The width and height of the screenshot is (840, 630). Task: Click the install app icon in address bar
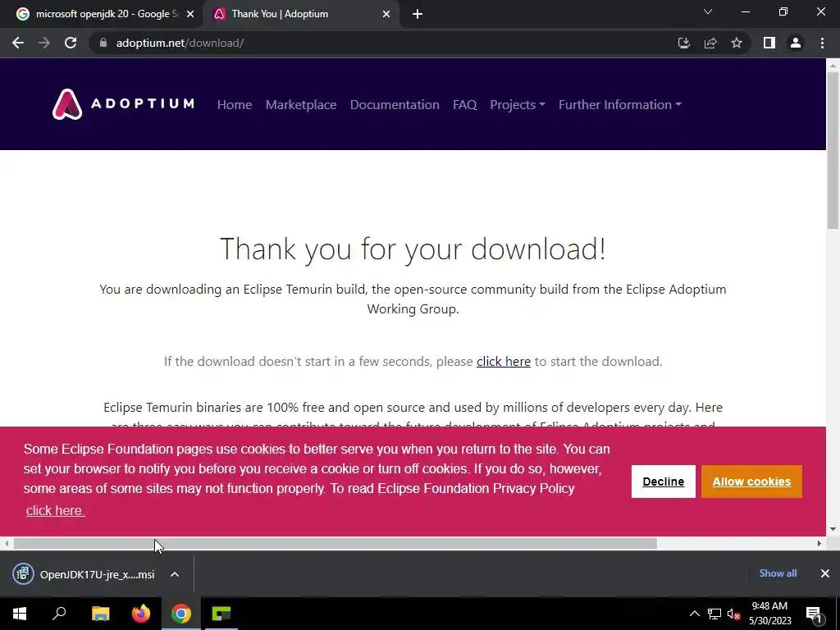(x=683, y=43)
